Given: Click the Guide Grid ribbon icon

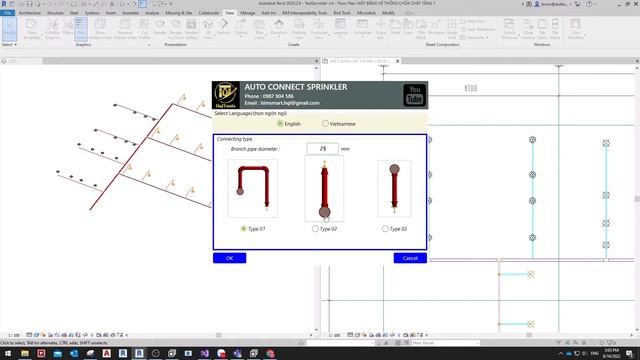Looking at the screenshot, I should point(452,29).
